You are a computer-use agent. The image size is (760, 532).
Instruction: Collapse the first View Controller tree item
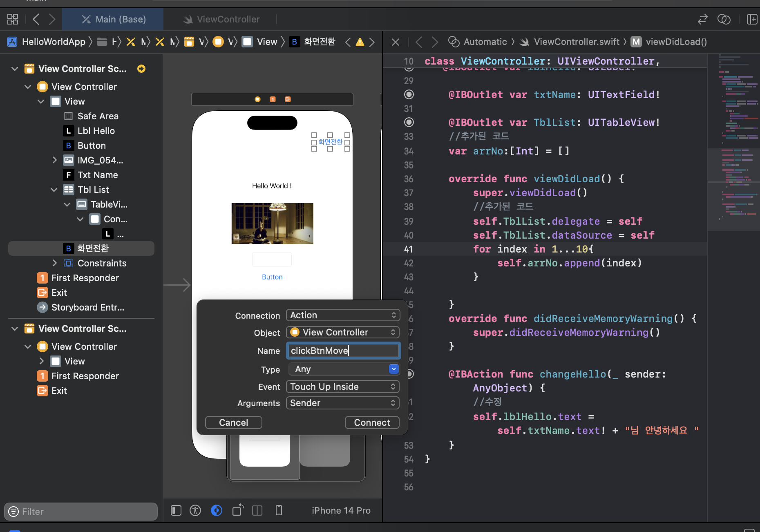[28, 87]
